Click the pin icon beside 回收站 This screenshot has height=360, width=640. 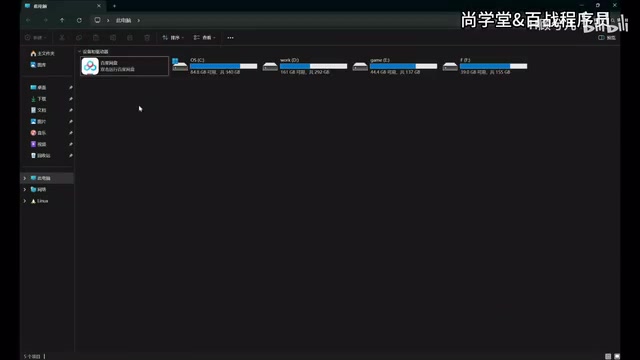tap(71, 156)
